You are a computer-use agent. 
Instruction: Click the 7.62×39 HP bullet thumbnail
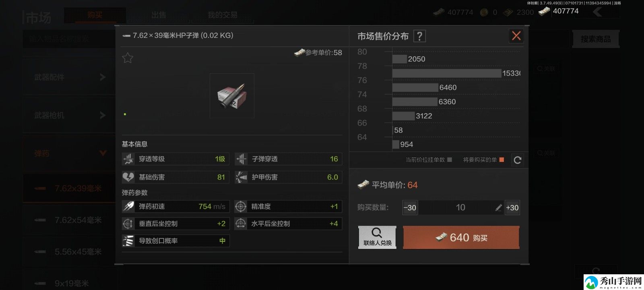click(232, 95)
